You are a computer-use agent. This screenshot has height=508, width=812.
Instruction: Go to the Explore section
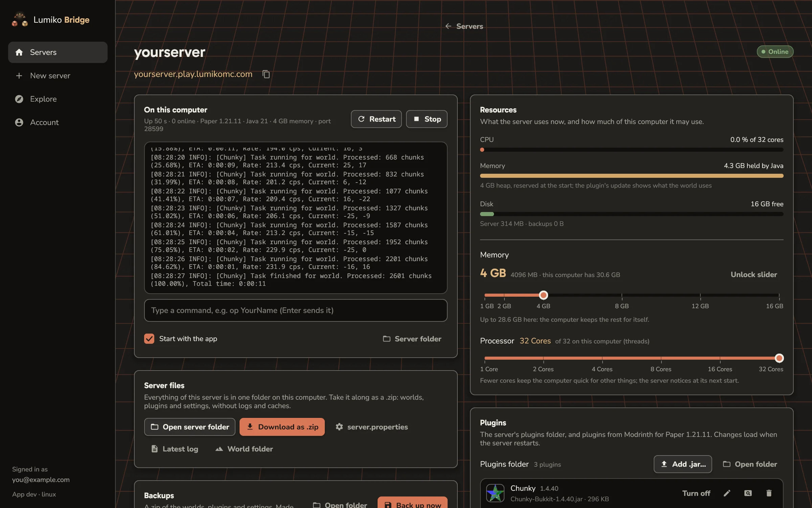coord(58,99)
